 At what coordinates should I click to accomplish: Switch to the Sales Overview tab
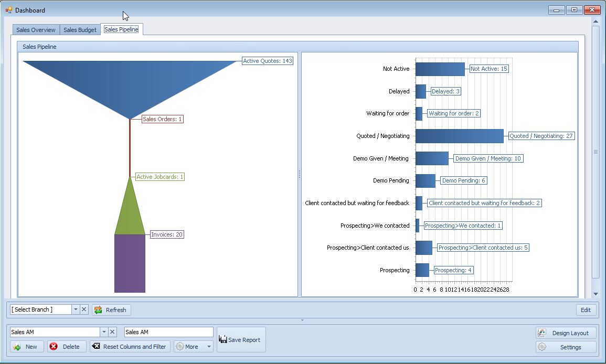click(36, 29)
